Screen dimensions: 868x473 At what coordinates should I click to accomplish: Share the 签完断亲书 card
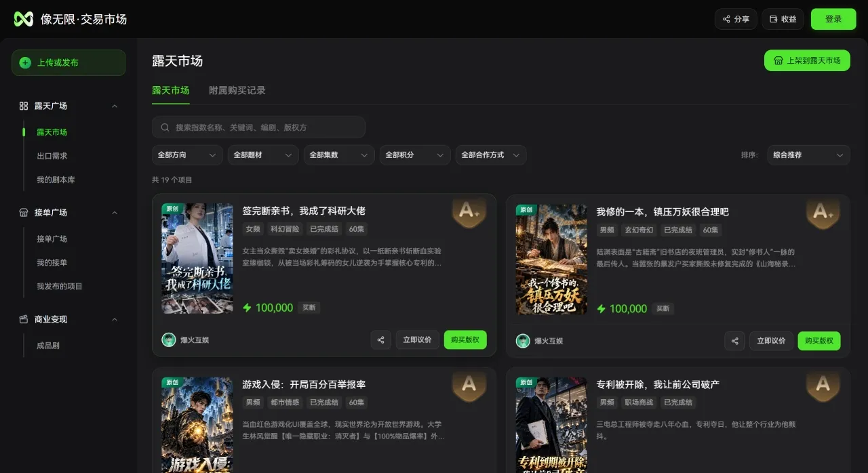coord(381,340)
